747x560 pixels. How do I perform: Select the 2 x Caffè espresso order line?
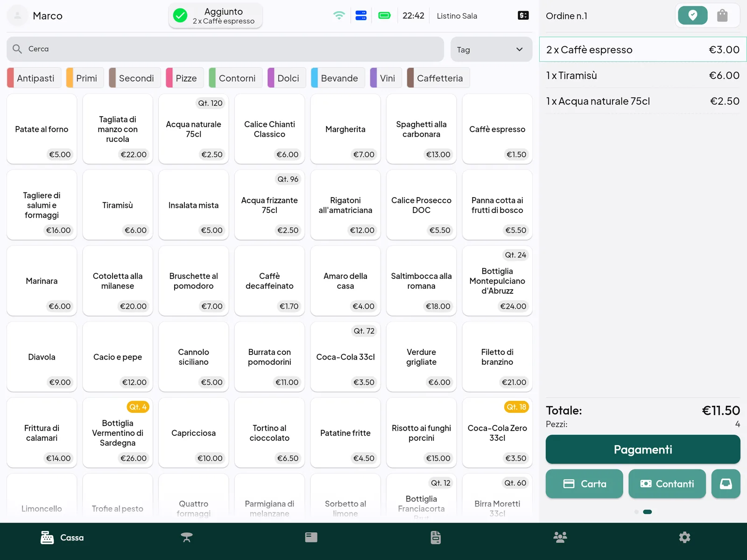point(643,50)
